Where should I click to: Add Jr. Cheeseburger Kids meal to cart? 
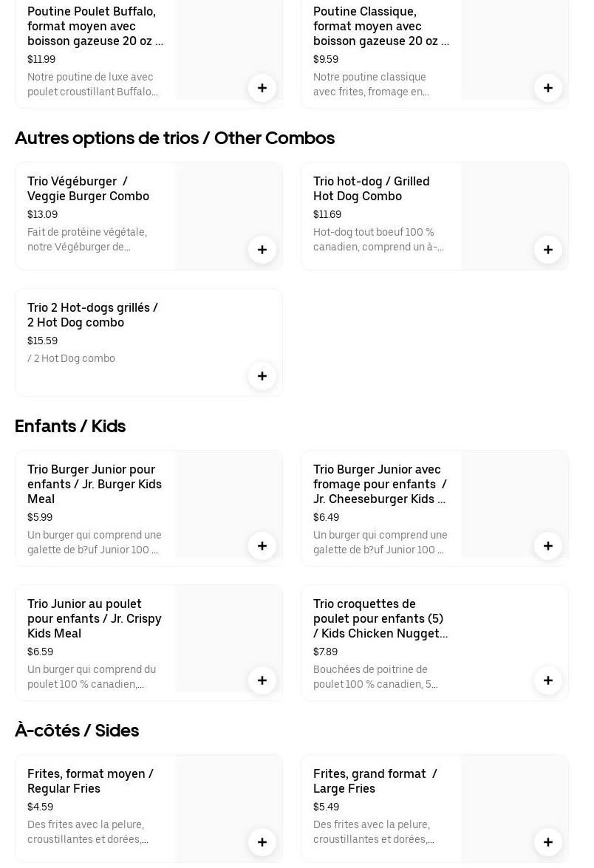tap(548, 546)
